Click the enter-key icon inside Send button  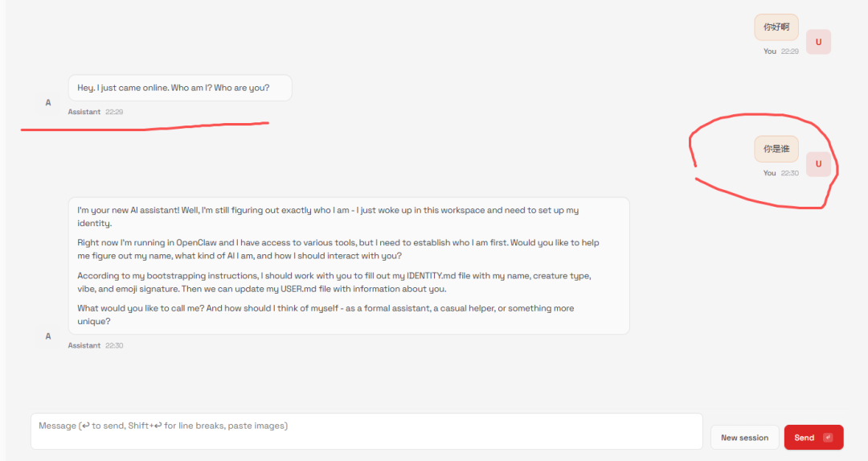(x=828, y=438)
